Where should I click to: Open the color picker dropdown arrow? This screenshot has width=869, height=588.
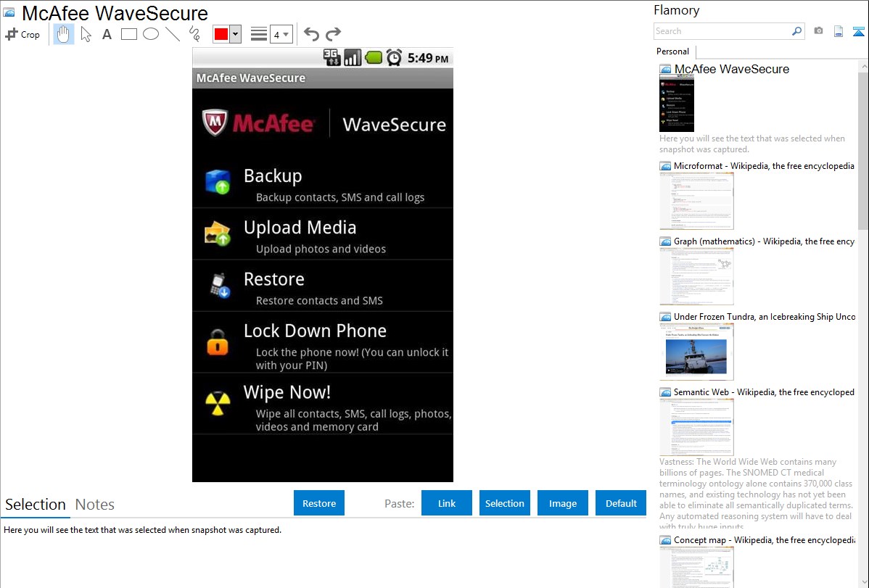[236, 34]
